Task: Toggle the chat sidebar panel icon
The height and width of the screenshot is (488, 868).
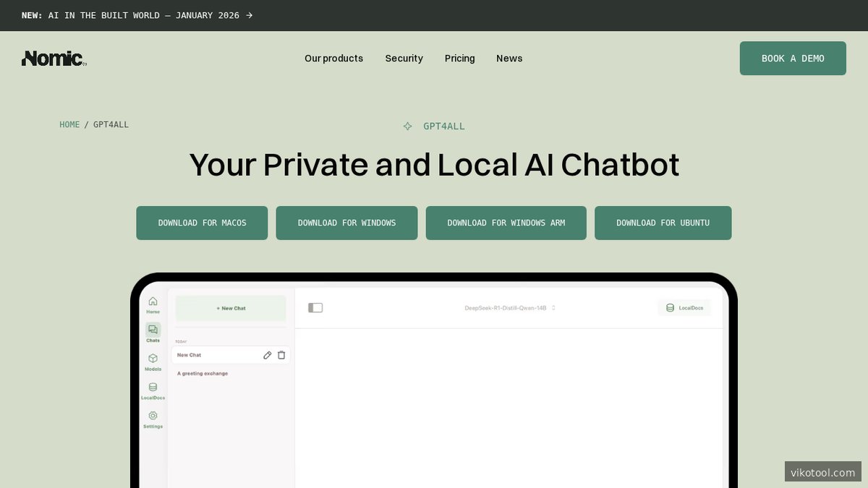Action: (x=315, y=308)
